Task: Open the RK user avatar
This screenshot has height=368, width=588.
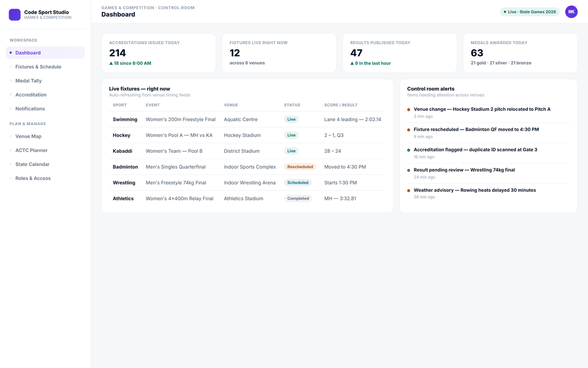Action: click(571, 12)
